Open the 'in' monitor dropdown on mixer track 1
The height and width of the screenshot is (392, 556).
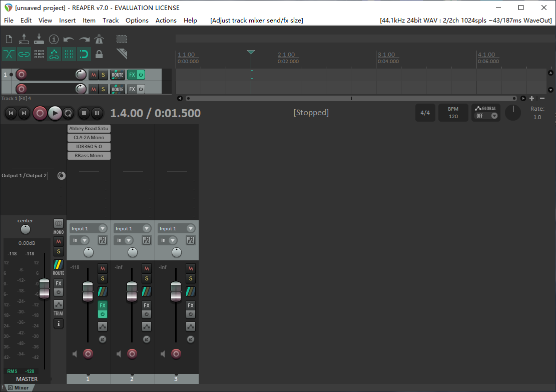80,240
